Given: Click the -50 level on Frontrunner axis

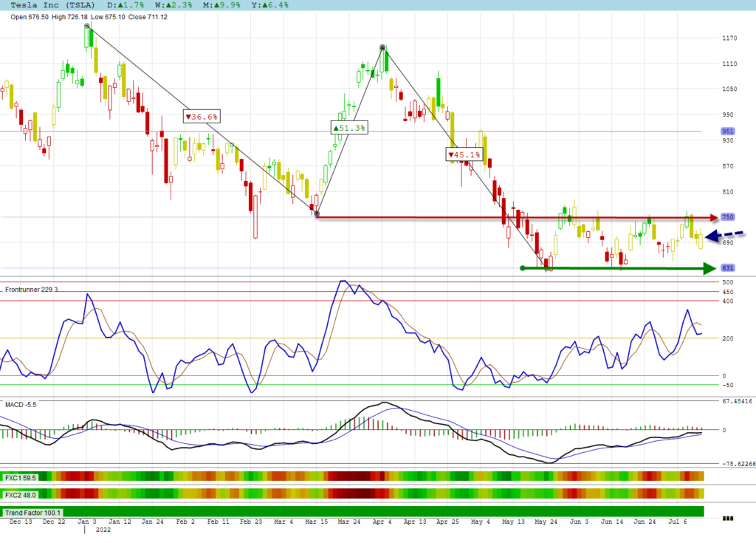Looking at the screenshot, I should click(728, 385).
